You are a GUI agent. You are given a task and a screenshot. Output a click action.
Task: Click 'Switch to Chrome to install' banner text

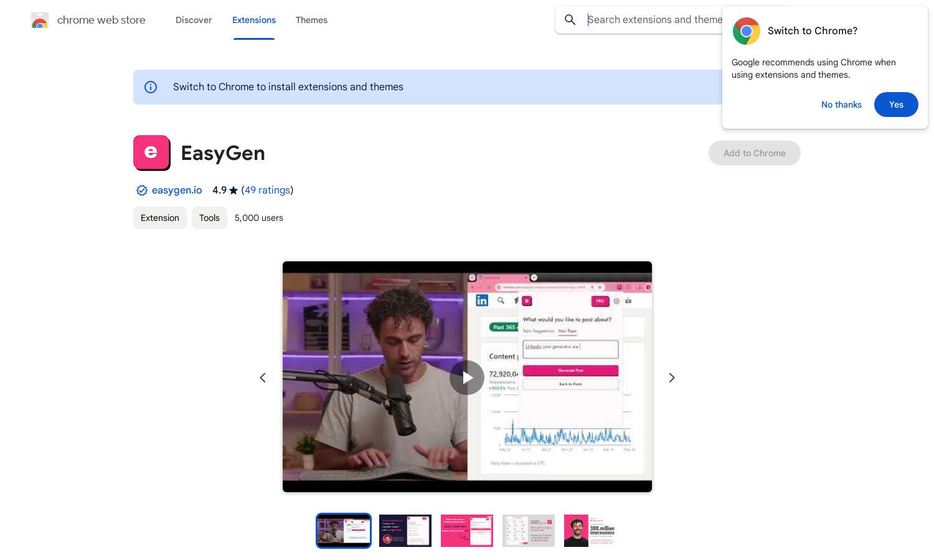[x=288, y=87]
